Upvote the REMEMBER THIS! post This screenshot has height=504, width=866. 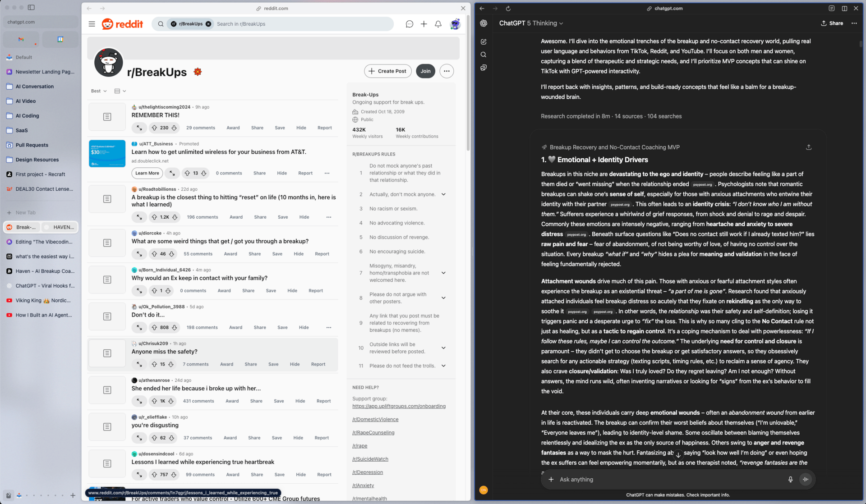(x=154, y=128)
